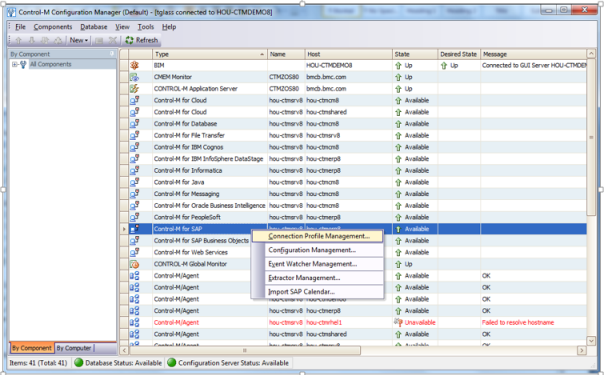The width and height of the screenshot is (604, 375).
Task: Click the Control-M for PeopleSoft row icon
Action: coord(134,218)
